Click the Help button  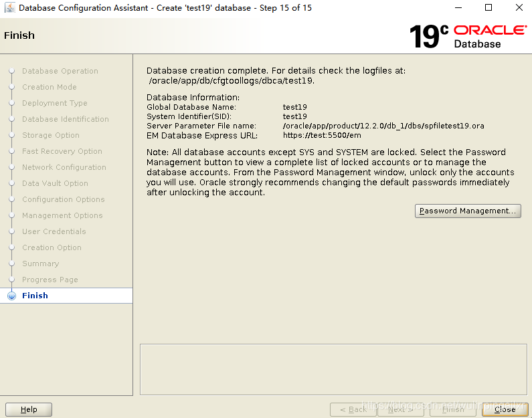point(29,409)
